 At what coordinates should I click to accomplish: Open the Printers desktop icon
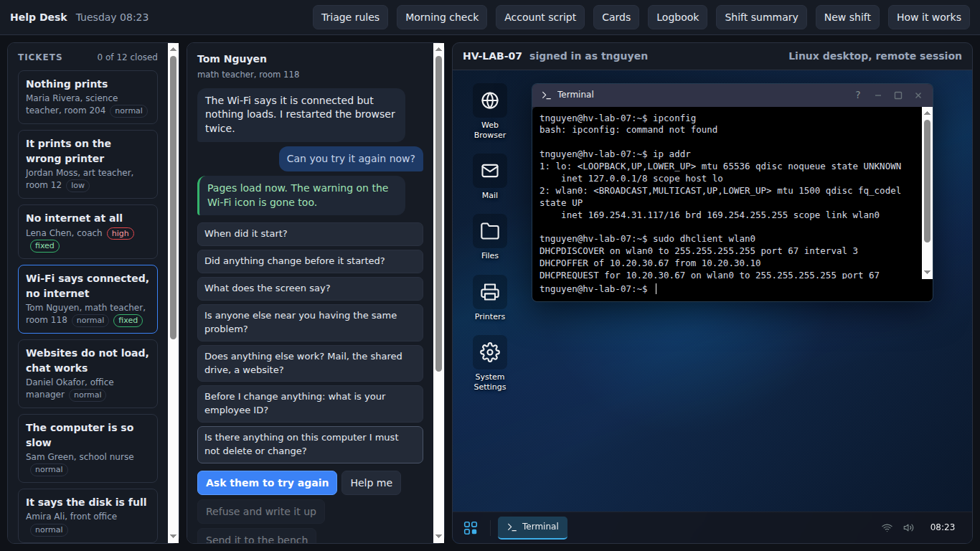(x=490, y=298)
